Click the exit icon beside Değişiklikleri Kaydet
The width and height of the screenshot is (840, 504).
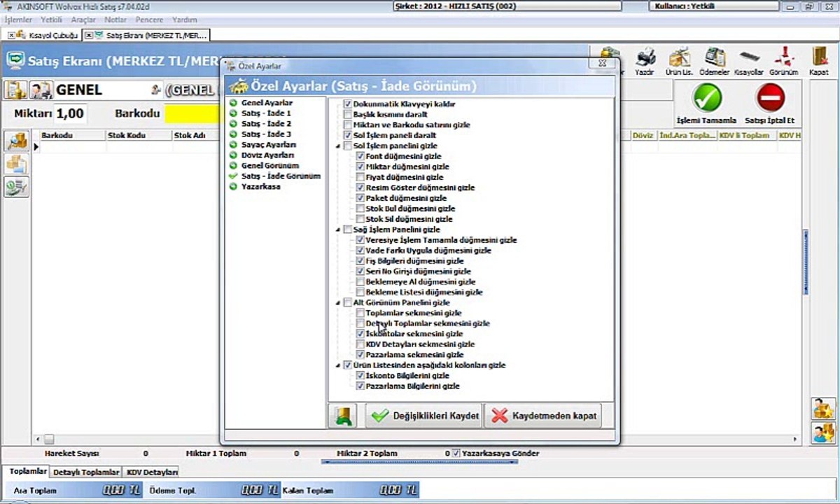click(342, 416)
